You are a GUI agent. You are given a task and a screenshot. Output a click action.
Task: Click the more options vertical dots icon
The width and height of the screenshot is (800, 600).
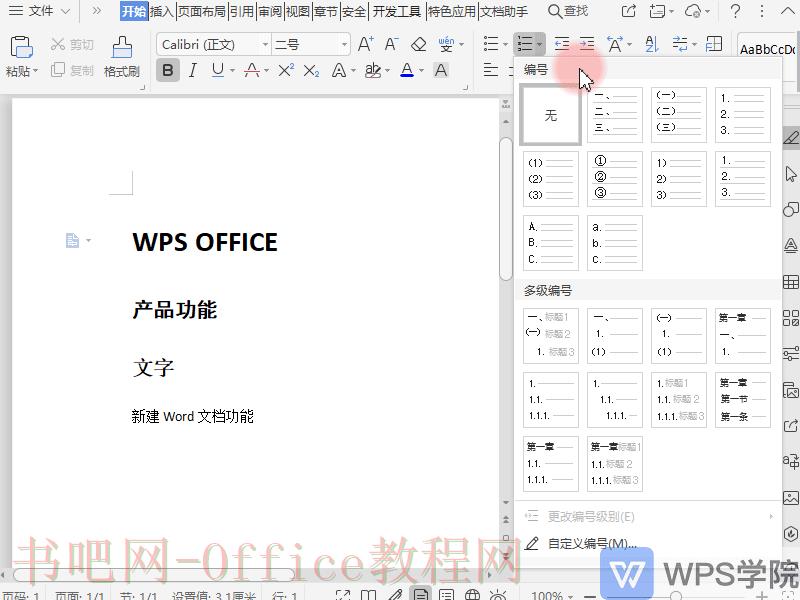(x=762, y=11)
